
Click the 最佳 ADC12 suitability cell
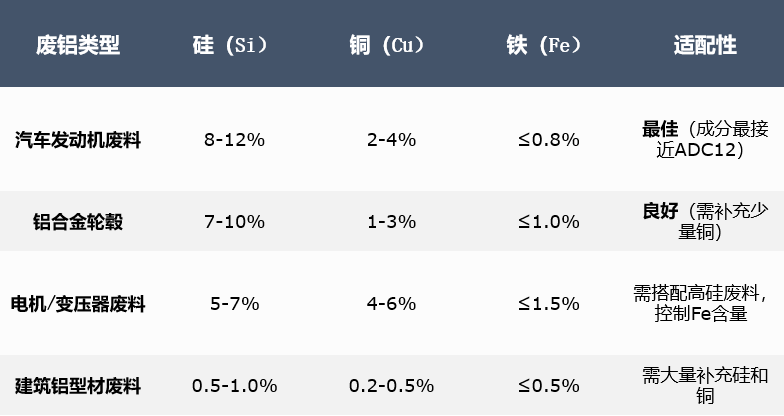pos(705,140)
